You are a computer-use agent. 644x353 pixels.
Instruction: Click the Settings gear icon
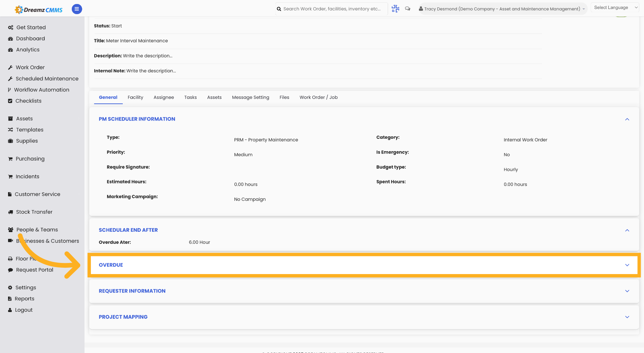click(10, 288)
